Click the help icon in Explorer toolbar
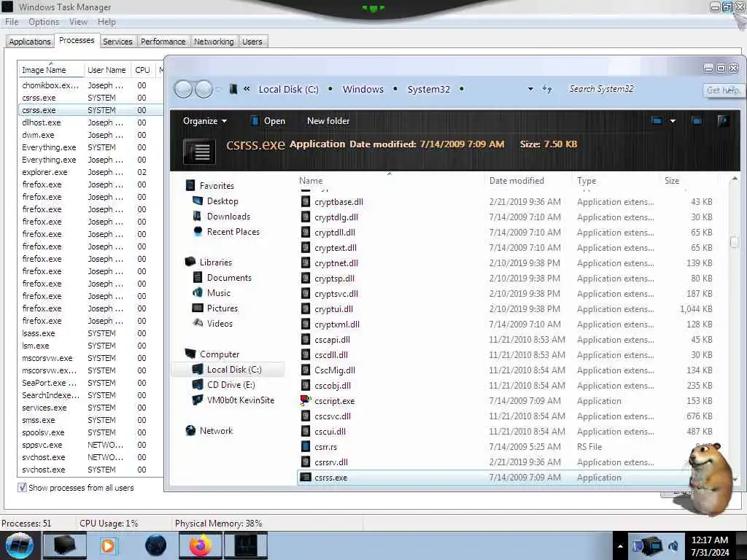Viewport: 747px width, 560px height. click(723, 121)
